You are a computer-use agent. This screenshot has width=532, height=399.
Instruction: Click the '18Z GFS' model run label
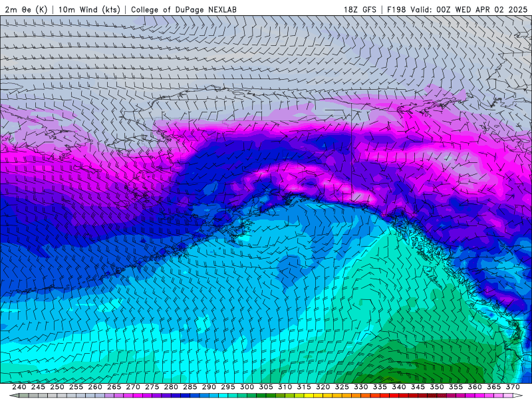[360, 9]
